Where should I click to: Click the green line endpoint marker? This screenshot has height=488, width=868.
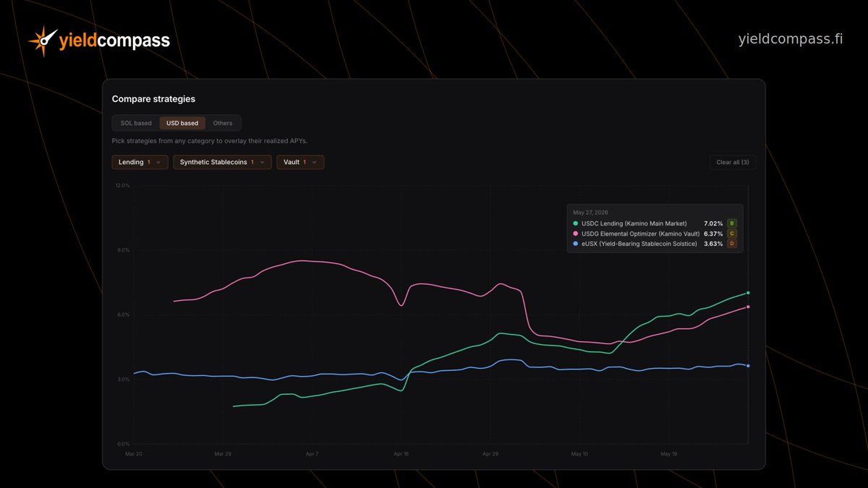748,293
